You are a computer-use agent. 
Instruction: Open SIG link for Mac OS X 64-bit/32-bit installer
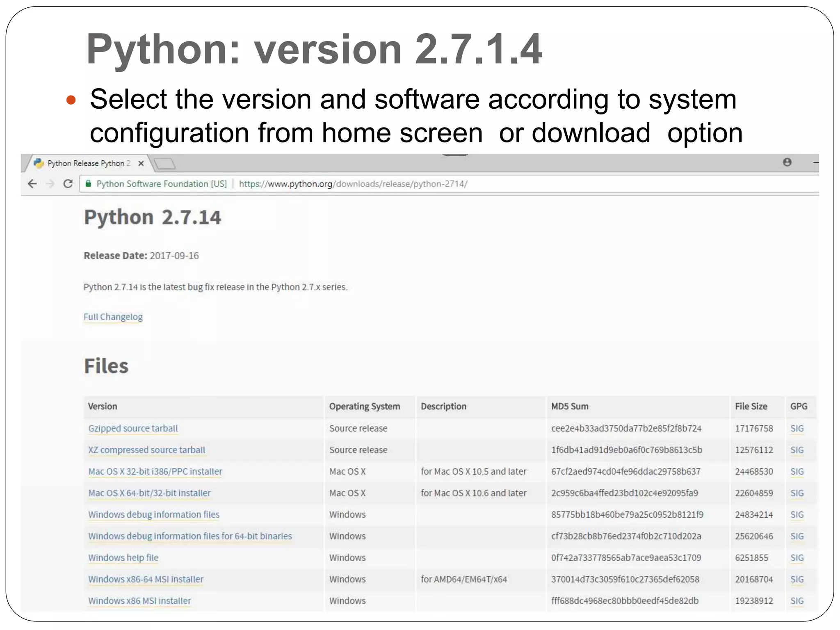[x=797, y=493]
